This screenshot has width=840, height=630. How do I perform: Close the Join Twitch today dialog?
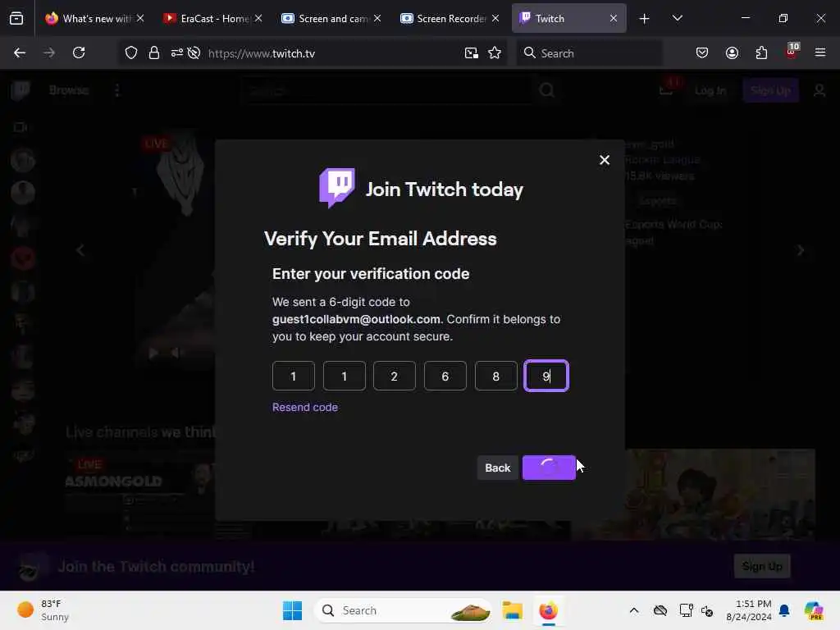(605, 160)
